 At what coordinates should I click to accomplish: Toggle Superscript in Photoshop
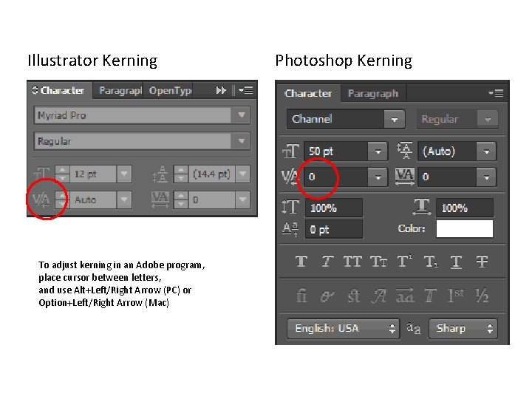(404, 262)
